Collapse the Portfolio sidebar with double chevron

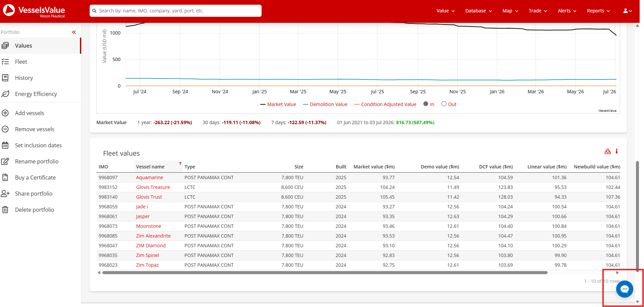(x=74, y=32)
